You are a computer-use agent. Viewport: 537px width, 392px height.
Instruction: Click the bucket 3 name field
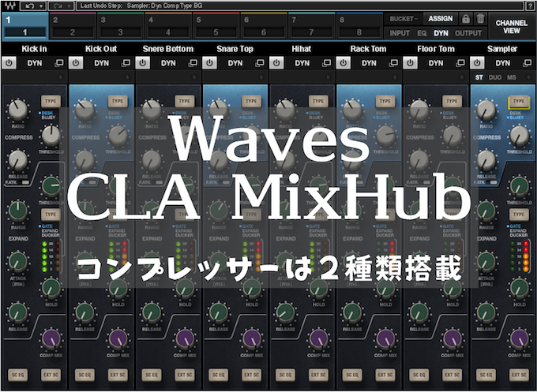pyautogui.click(x=120, y=32)
